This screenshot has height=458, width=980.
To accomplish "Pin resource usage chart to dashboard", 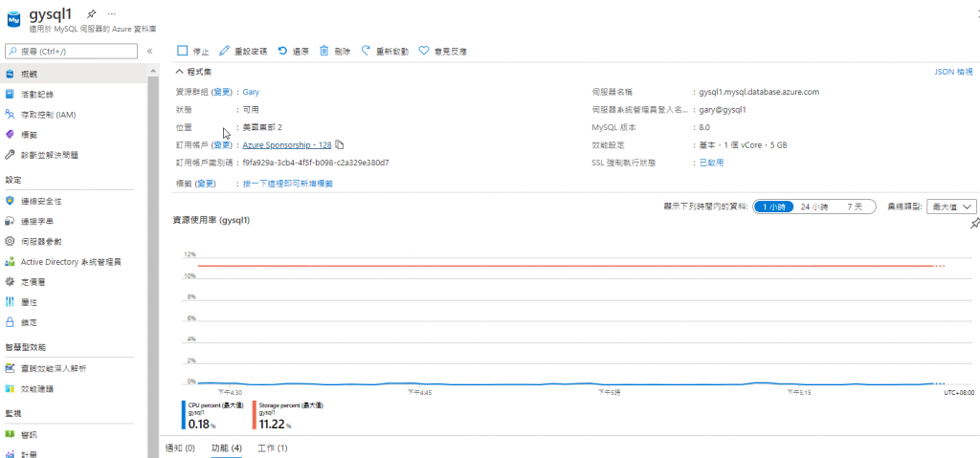I will 973,224.
